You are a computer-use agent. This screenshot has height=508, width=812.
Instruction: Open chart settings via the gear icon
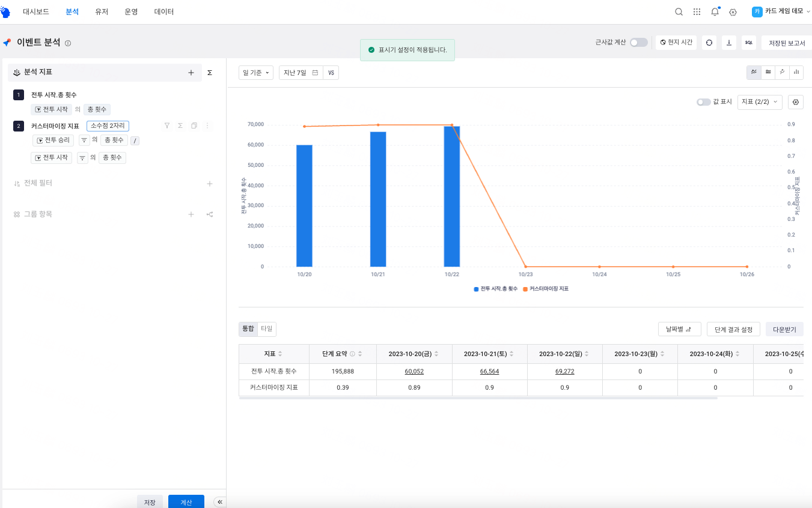[x=796, y=101]
